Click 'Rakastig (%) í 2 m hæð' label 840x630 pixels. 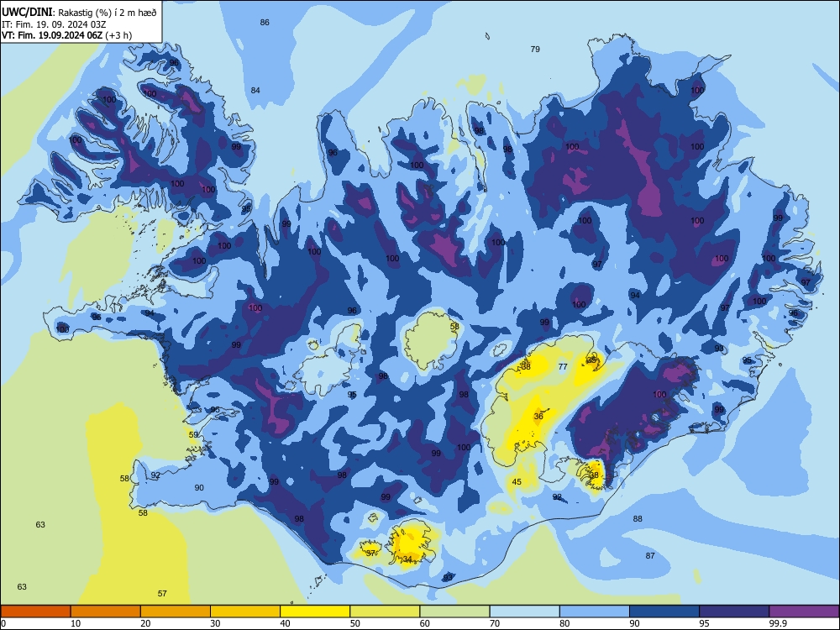108,13
